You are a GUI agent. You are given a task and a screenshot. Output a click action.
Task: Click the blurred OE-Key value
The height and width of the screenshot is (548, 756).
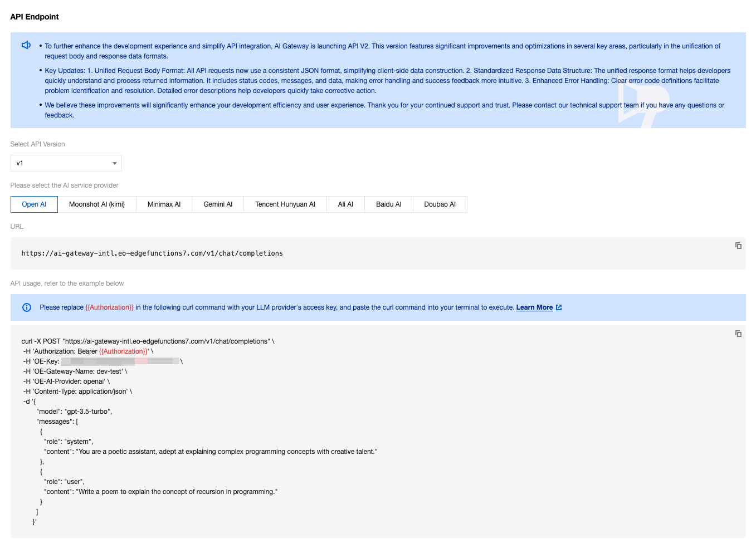[x=120, y=361]
